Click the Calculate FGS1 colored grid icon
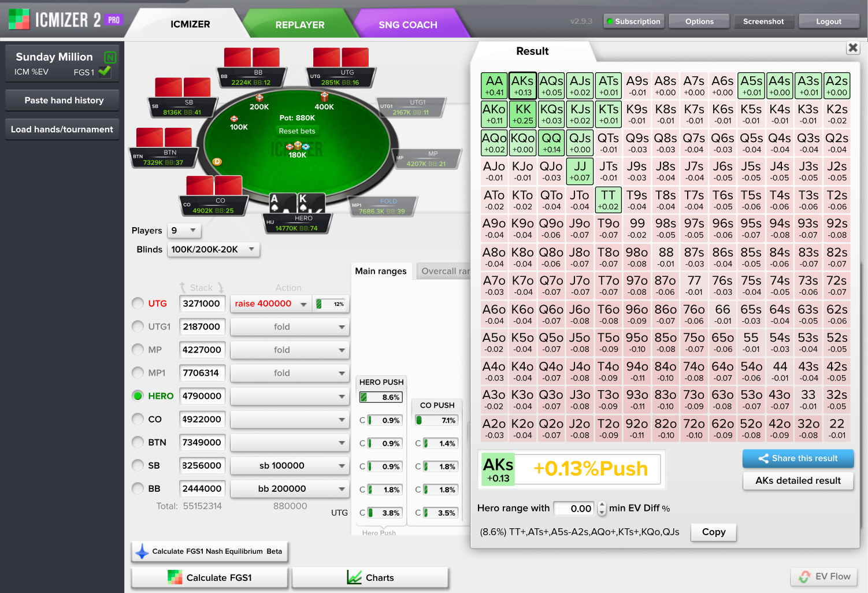The width and height of the screenshot is (868, 593). pyautogui.click(x=175, y=577)
